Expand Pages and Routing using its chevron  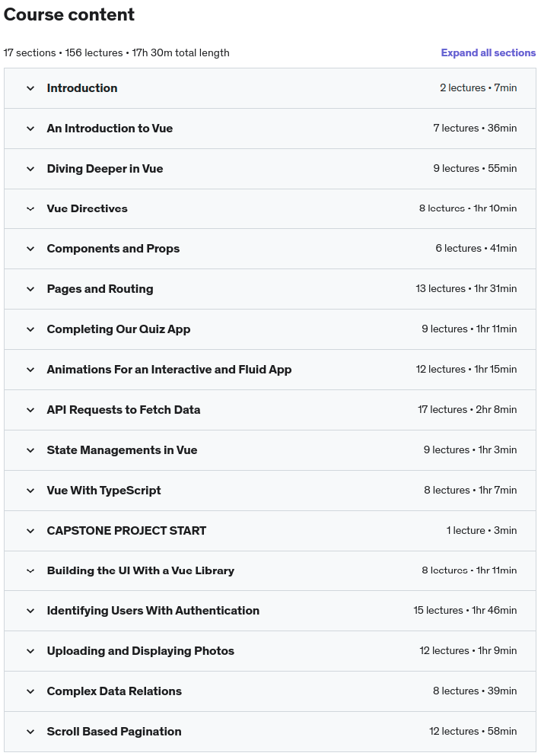pyautogui.click(x=30, y=289)
